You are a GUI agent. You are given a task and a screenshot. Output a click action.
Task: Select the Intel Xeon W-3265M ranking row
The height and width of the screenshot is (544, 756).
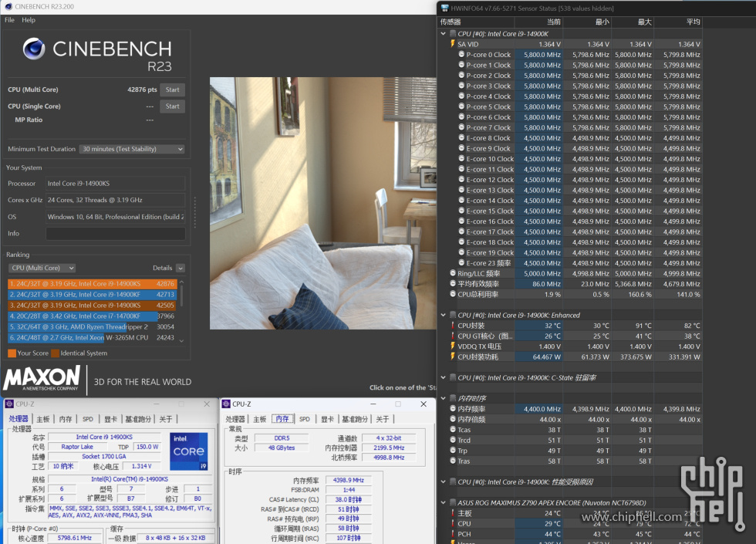click(92, 338)
